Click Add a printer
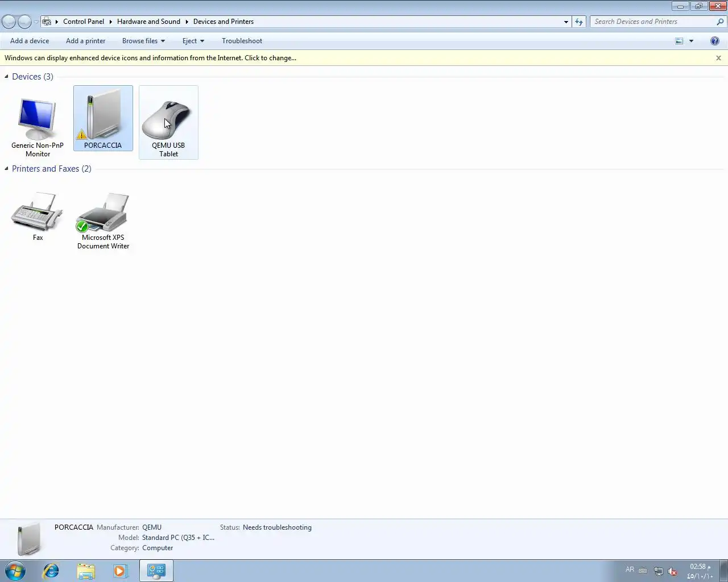728x582 pixels. coord(85,41)
